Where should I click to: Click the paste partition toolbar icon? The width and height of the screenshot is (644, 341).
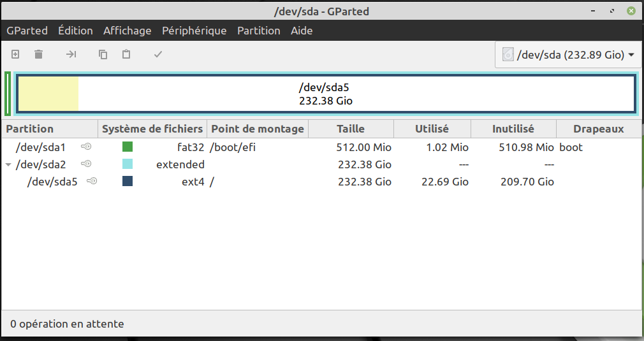pos(126,55)
